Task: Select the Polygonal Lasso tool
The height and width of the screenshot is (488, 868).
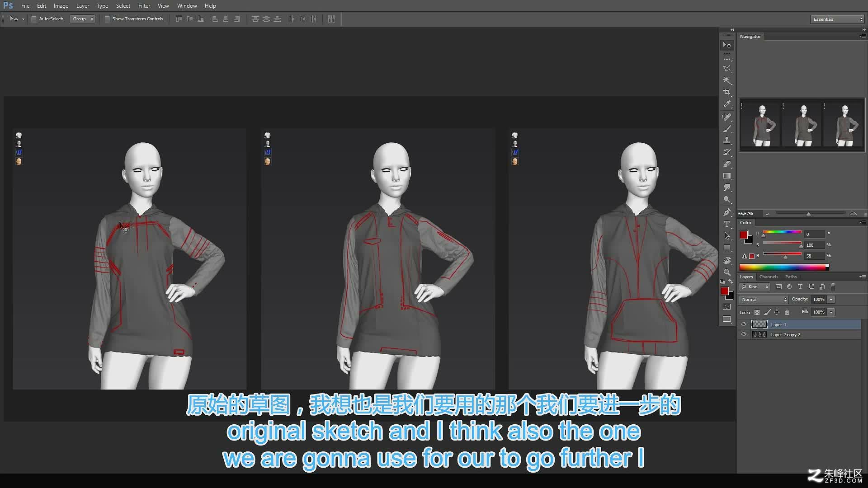Action: pyautogui.click(x=727, y=69)
